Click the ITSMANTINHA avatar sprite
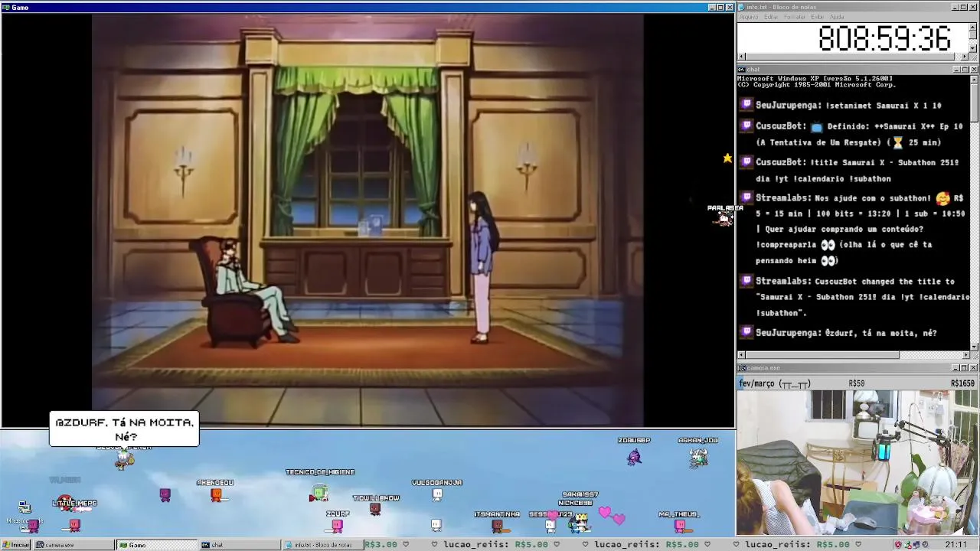Viewport: 980px width, 551px height. point(497,525)
